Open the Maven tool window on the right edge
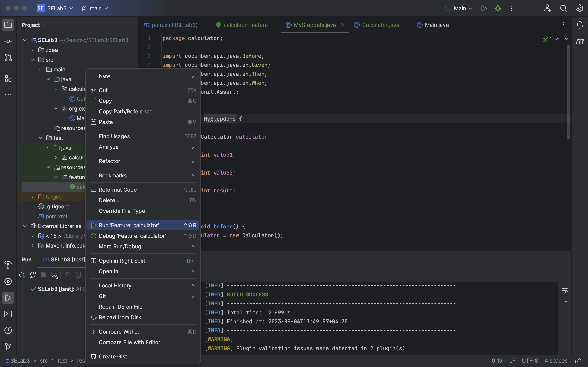This screenshot has width=588, height=367. 580,41
